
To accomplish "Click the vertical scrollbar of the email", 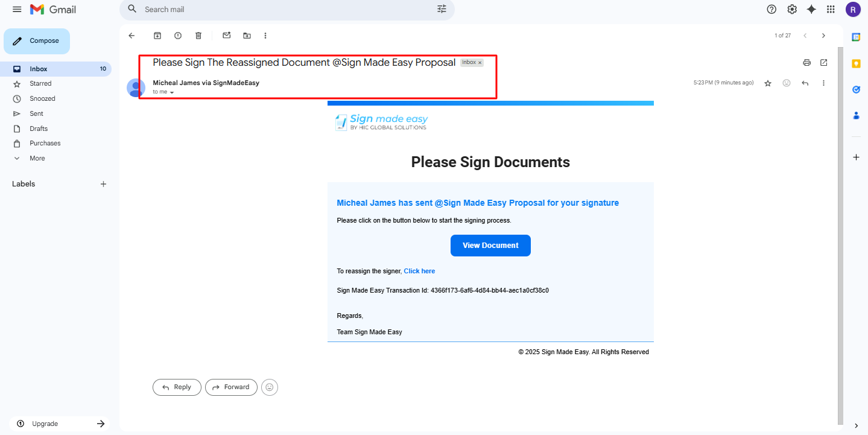I will click(840, 235).
